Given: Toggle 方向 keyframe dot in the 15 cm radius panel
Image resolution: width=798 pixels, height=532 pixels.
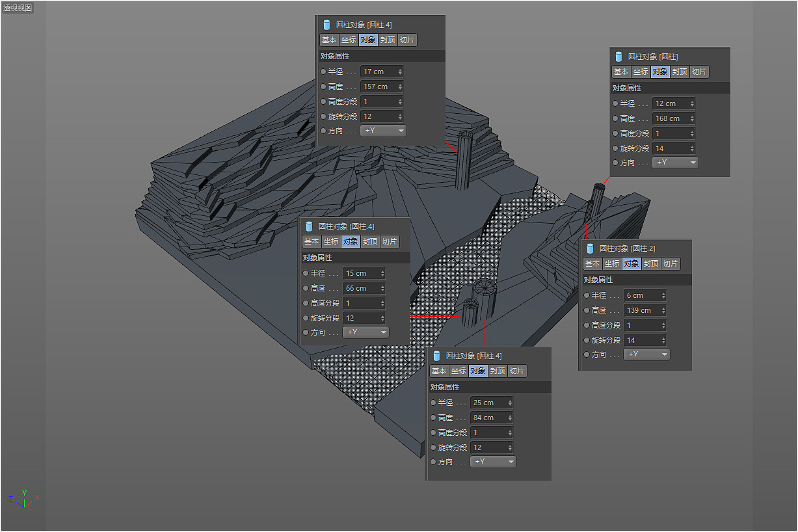Looking at the screenshot, I should pos(306,332).
